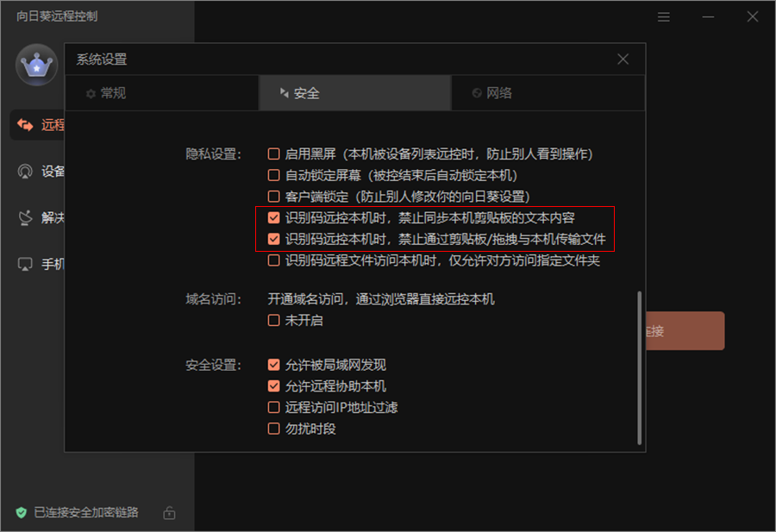Uncheck 允许被局域网发现
This screenshot has width=776, height=532.
click(x=273, y=365)
